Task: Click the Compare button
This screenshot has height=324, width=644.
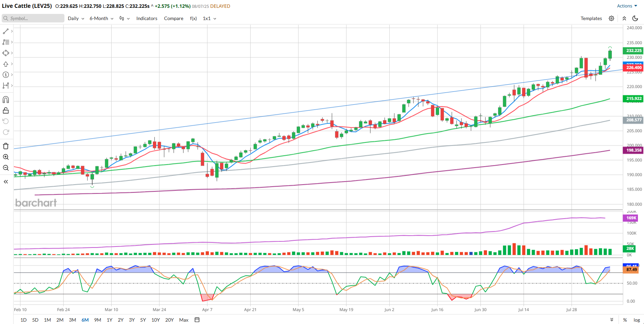Action: point(173,18)
